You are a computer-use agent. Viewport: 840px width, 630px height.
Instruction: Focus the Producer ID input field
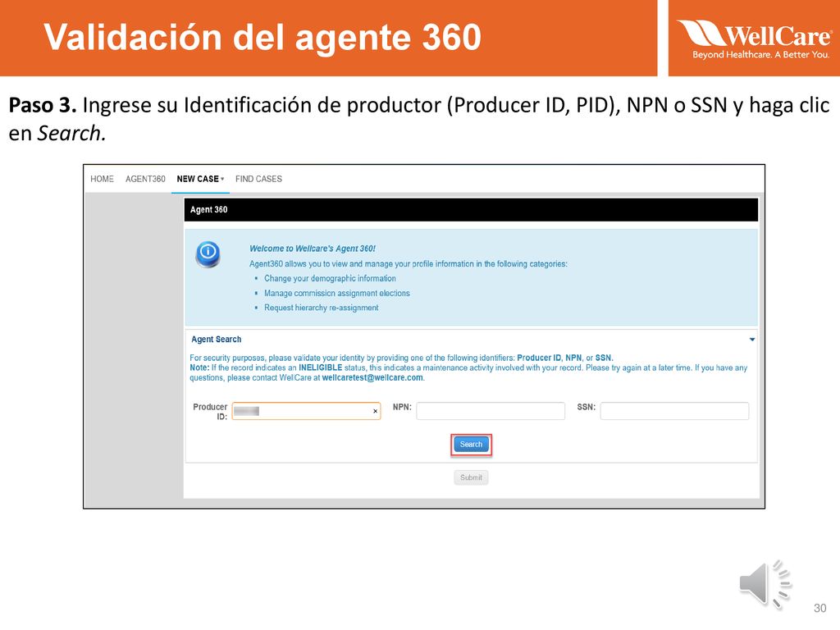click(307, 412)
